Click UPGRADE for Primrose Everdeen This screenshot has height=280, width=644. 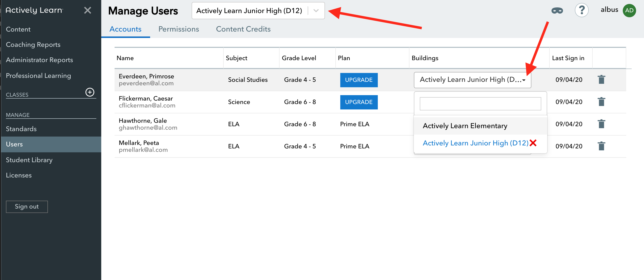359,80
